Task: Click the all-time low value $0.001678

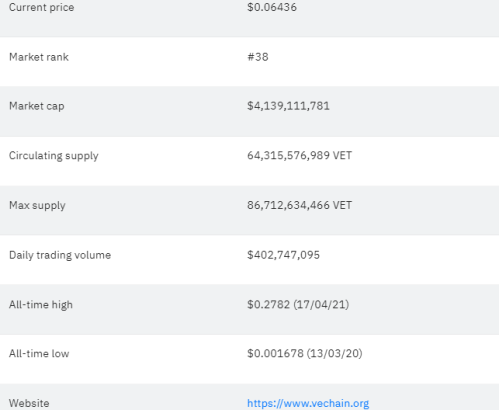Action: pos(275,353)
